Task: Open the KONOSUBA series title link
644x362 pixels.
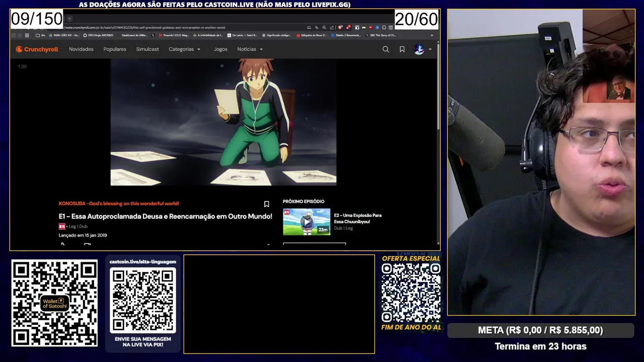Action: [x=119, y=204]
